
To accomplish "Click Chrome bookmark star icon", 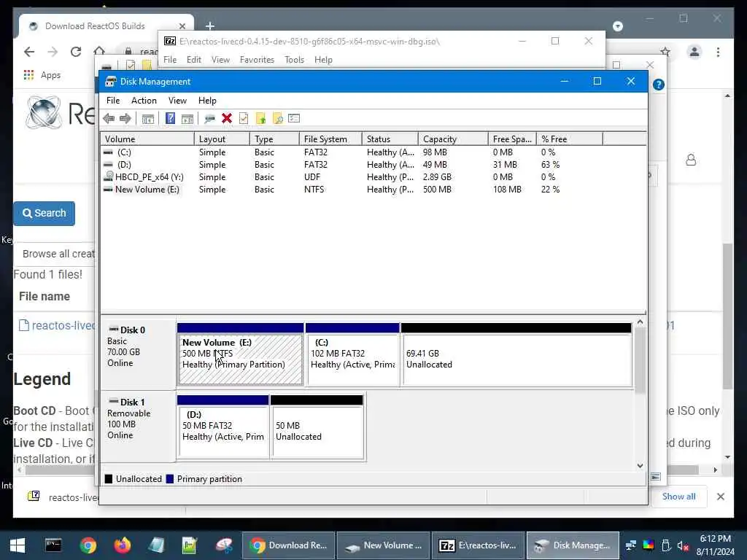I will click(x=665, y=52).
